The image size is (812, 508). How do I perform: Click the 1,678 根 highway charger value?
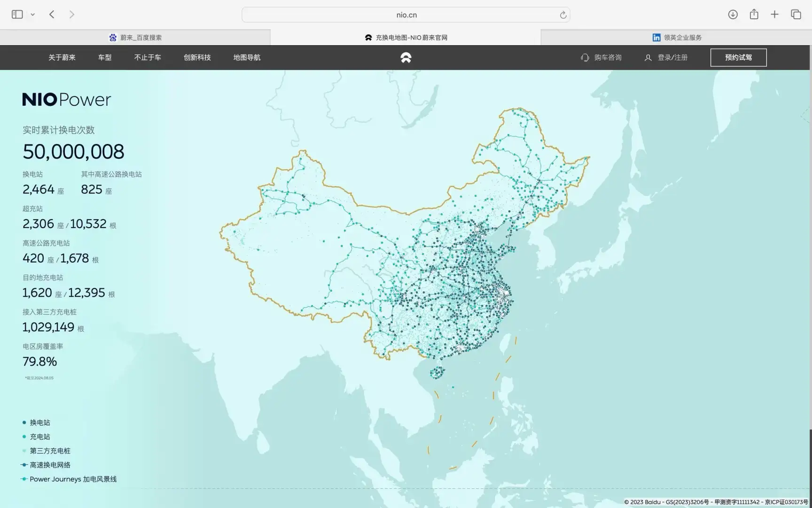79,258
